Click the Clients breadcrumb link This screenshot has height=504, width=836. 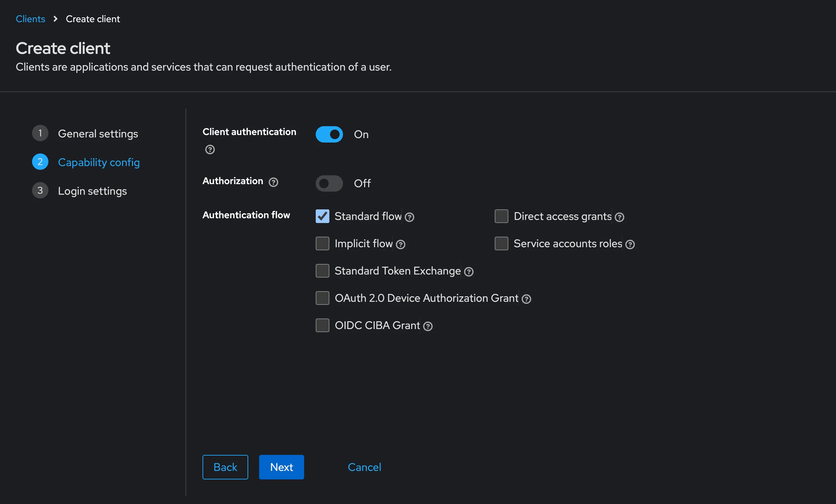30,19
